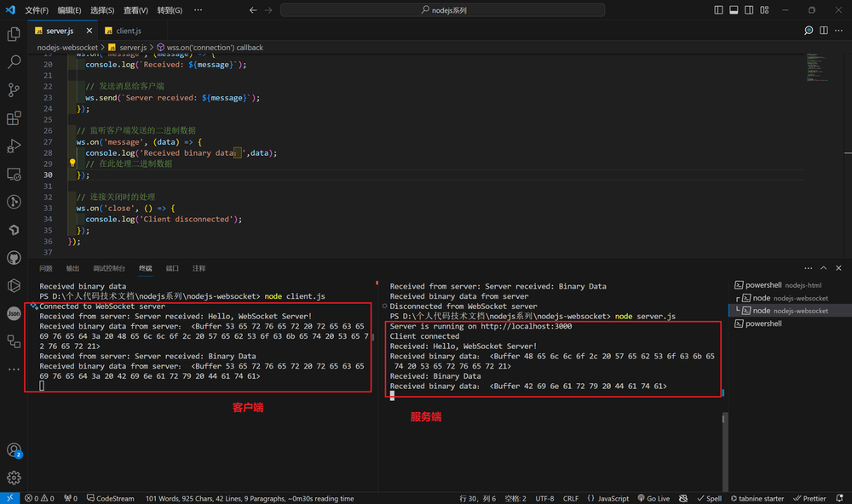
Task: Click Go Live to start the server
Action: tap(653, 498)
